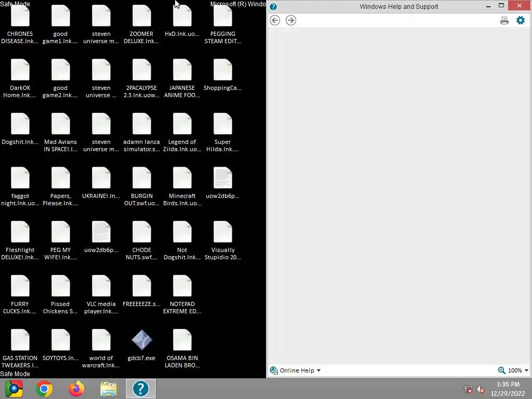
Task: Select the CHODE NUTS.swf desktop file
Action: (x=141, y=241)
